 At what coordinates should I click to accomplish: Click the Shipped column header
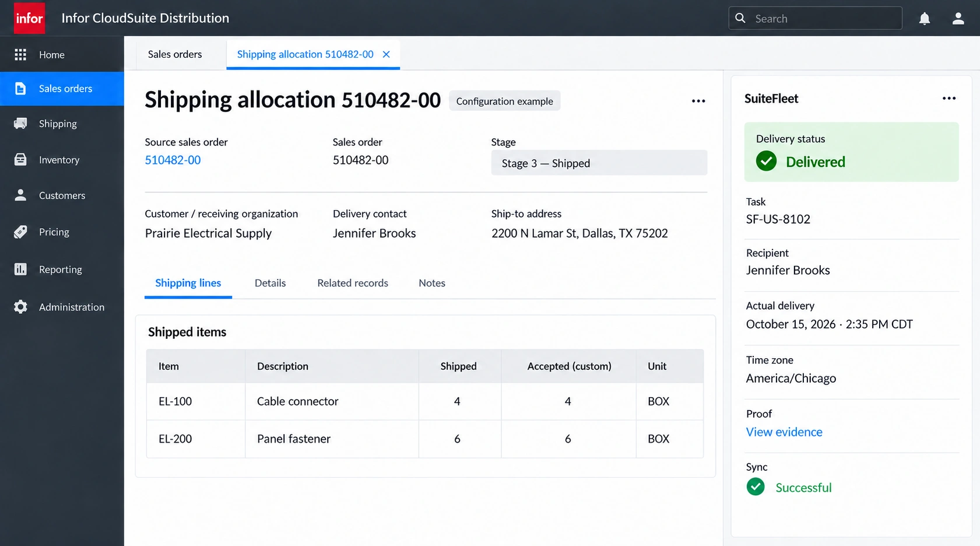click(459, 366)
